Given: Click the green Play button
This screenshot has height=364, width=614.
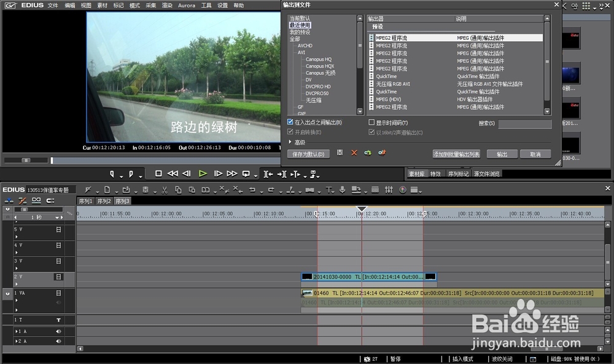Looking at the screenshot, I should tap(203, 173).
